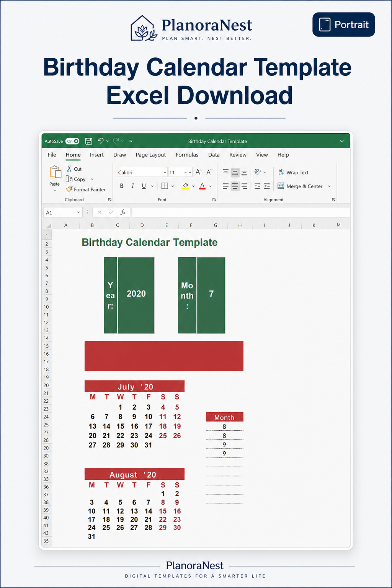Open the File tab
This screenshot has width=392, height=588.
click(x=52, y=155)
